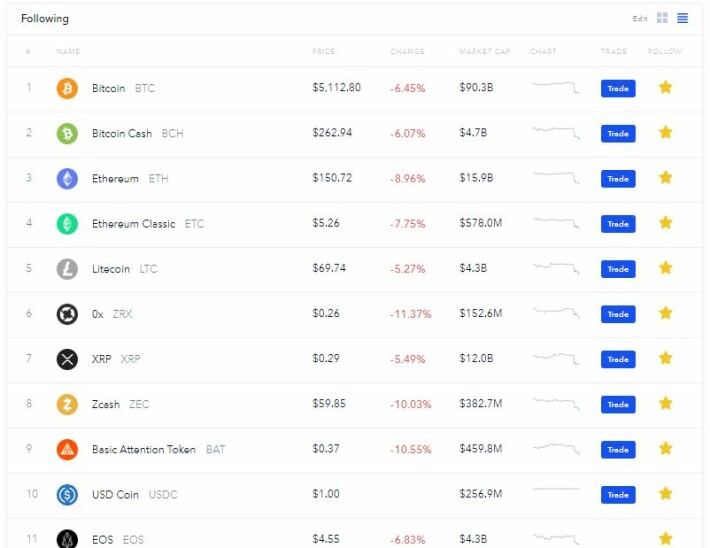710x548 pixels.
Task: Switch to list view layout
Action: tap(682, 18)
